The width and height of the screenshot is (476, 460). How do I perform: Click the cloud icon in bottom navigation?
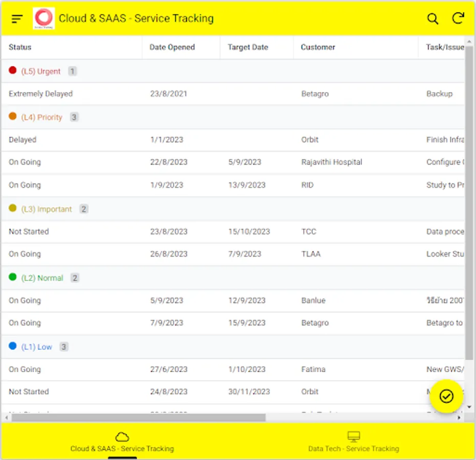tap(122, 437)
